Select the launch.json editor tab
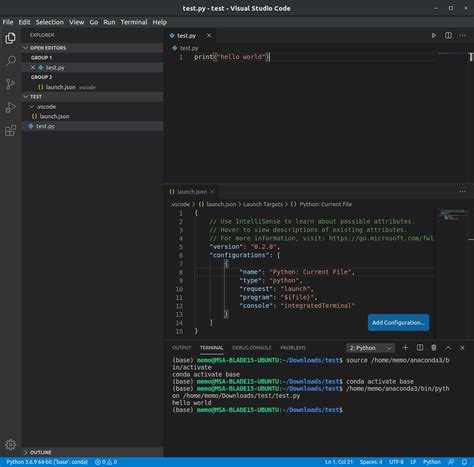Image resolution: width=474 pixels, height=467 pixels. tap(192, 191)
